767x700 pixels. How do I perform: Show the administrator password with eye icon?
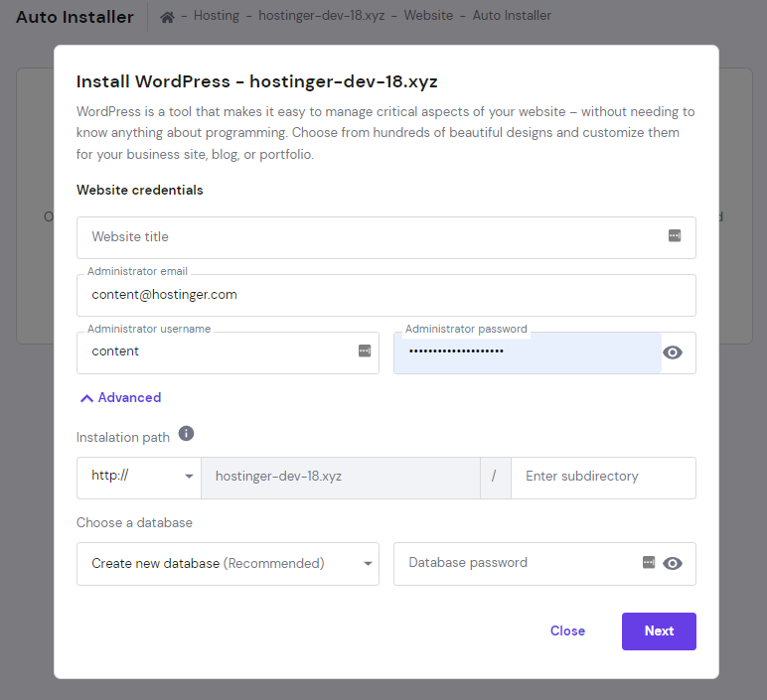(x=673, y=352)
